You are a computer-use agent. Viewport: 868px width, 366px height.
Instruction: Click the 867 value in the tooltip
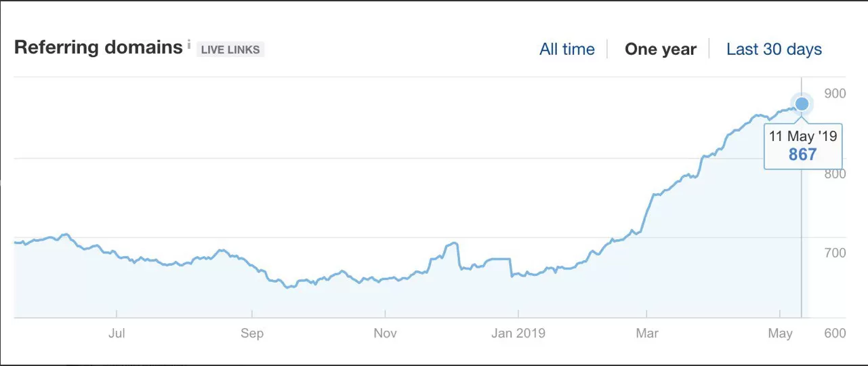803,155
